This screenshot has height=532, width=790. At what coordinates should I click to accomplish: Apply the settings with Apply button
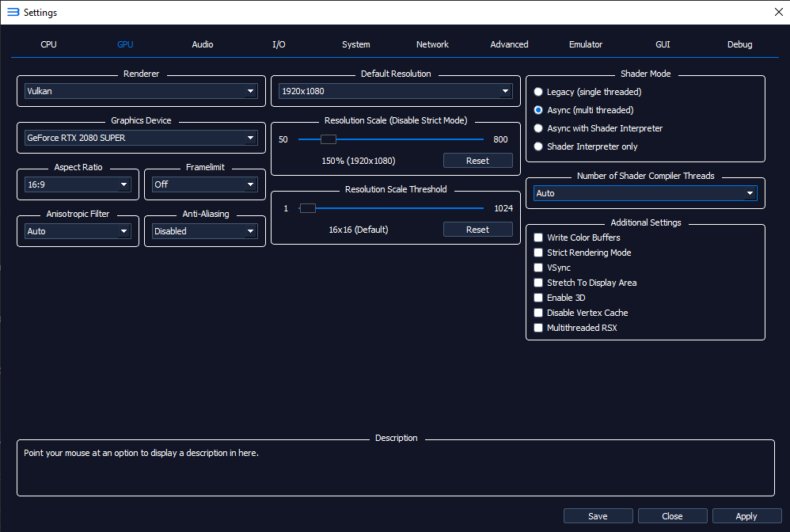click(x=746, y=516)
